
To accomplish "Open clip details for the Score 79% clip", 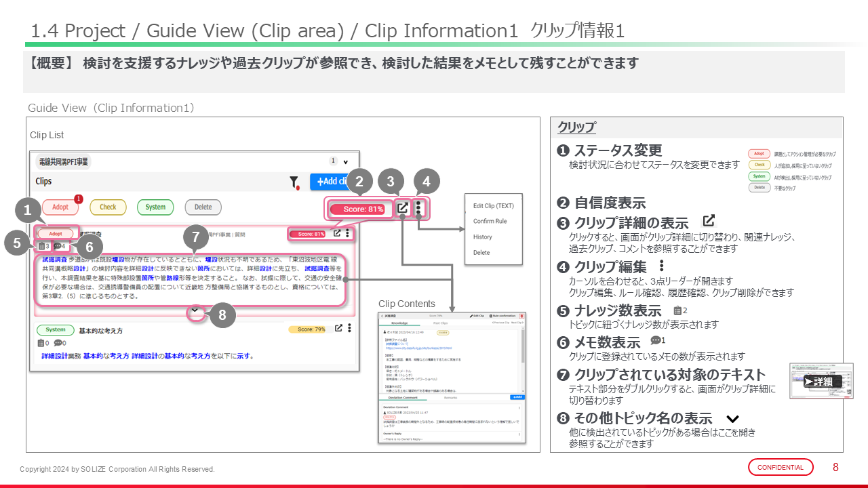I will [x=338, y=329].
